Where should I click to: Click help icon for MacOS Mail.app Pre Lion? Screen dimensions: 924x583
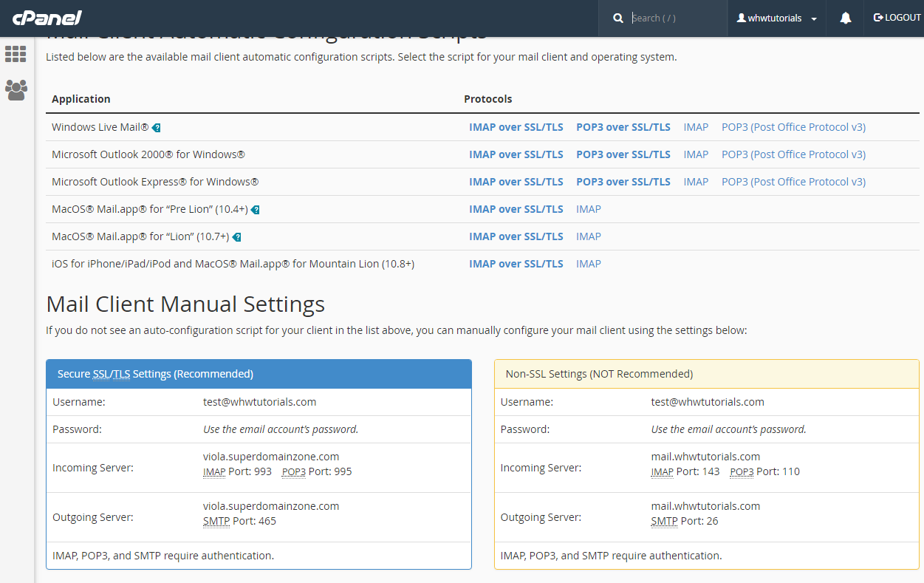tap(256, 209)
